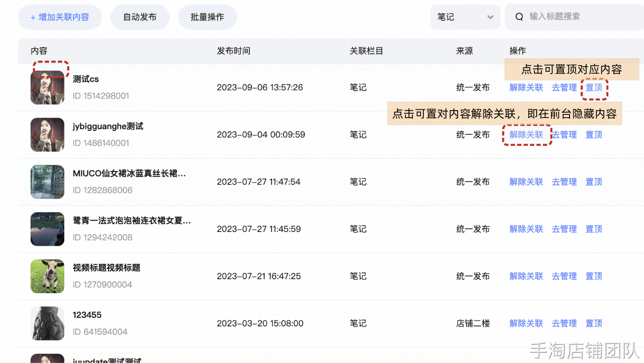Viewport: 644px width, 363px height.
Task: Click 解除关联 for 视频标题视频标题 row
Action: click(526, 276)
